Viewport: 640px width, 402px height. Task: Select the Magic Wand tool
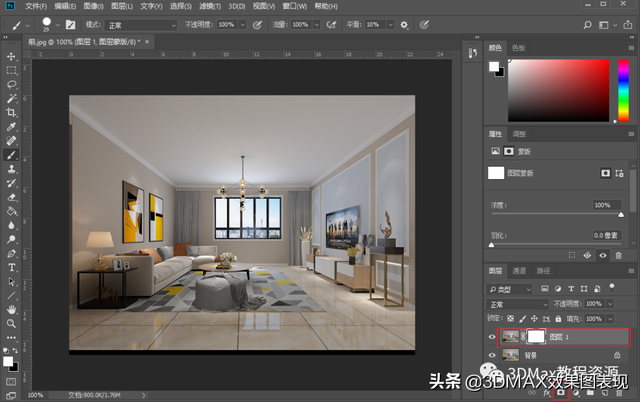11,98
